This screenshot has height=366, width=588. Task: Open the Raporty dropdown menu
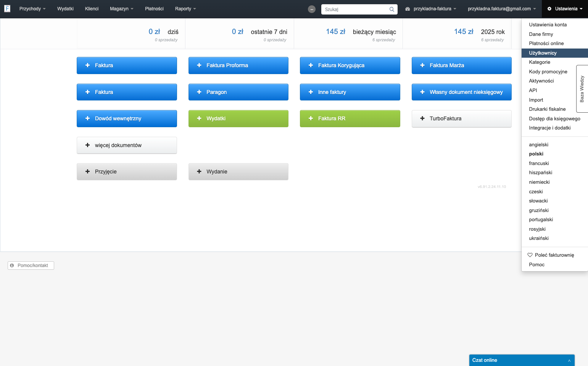[x=185, y=9]
